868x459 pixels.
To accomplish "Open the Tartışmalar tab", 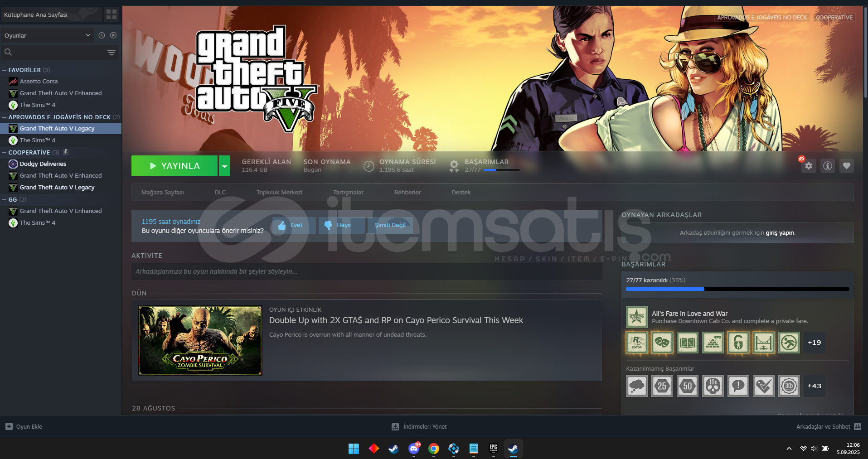I will click(x=348, y=193).
